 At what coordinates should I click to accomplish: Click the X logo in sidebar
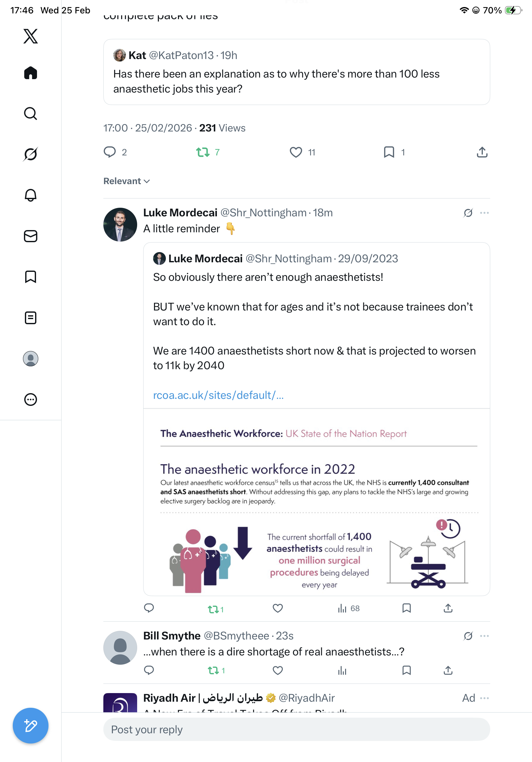31,36
